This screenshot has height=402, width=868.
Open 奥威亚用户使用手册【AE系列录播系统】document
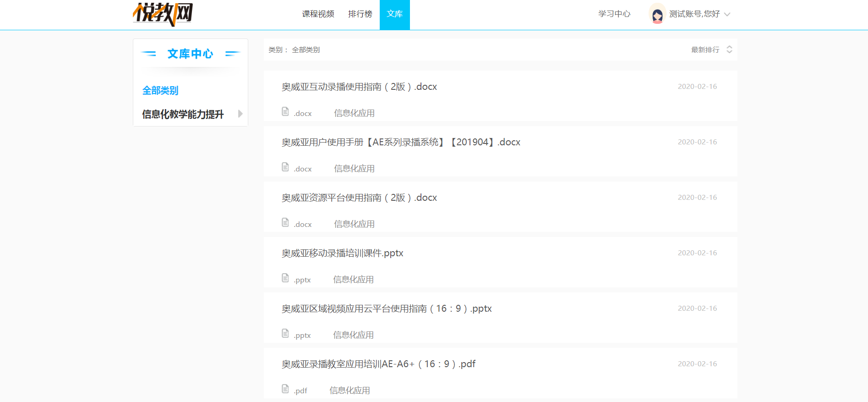click(401, 142)
